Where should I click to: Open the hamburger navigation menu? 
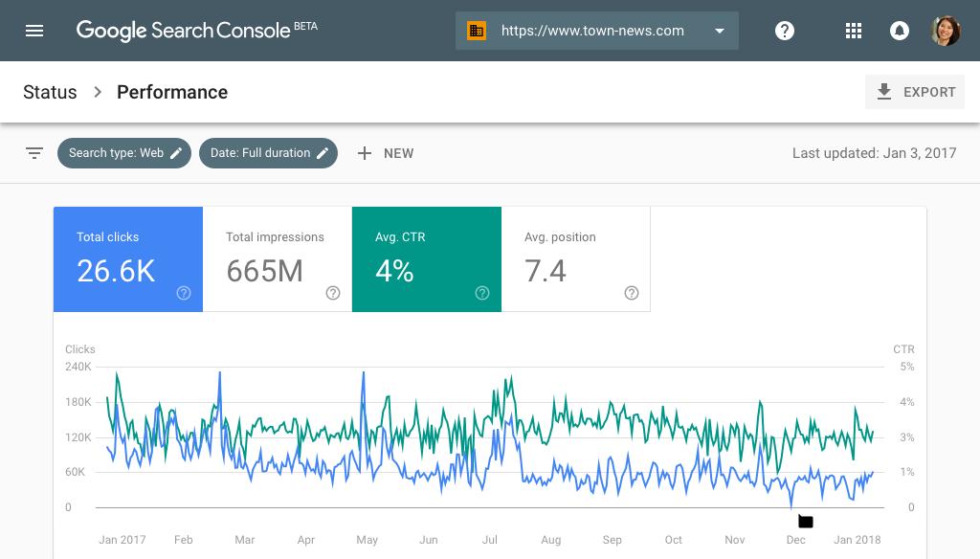tap(34, 31)
